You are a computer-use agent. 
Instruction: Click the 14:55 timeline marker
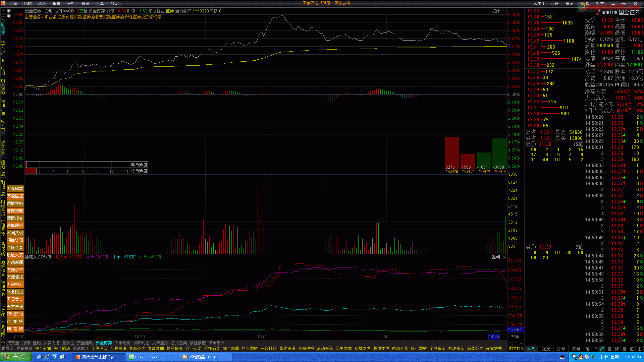pyautogui.click(x=494, y=337)
